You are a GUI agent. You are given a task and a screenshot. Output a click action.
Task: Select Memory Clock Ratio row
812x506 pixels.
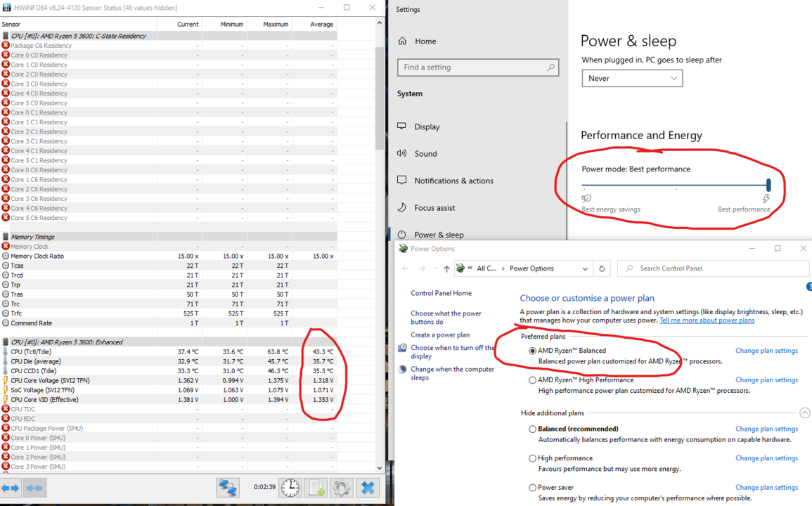tap(168, 256)
